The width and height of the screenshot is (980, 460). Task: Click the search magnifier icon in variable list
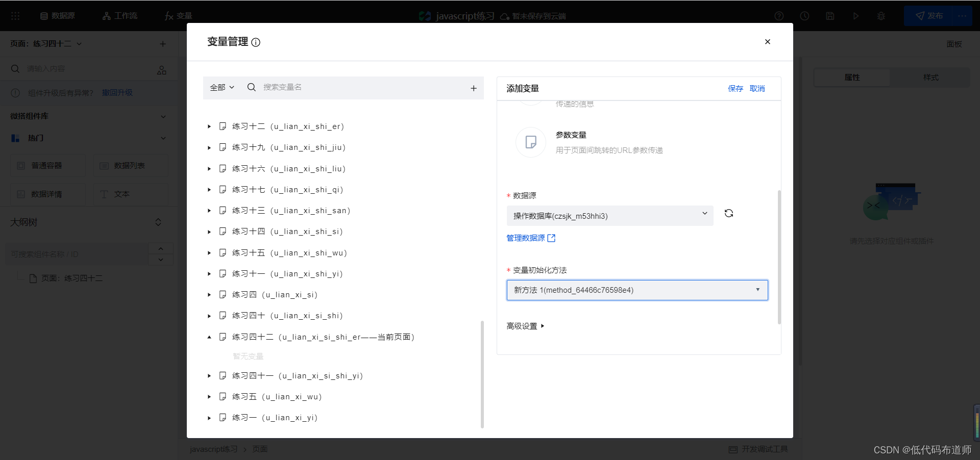(251, 87)
